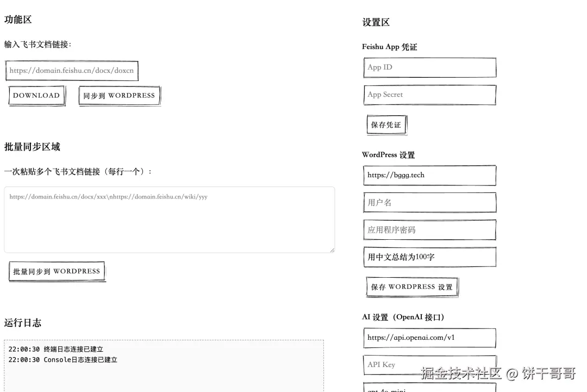Click the WordPress URL field https://bggg.tech
587x392 pixels.
(x=430, y=175)
